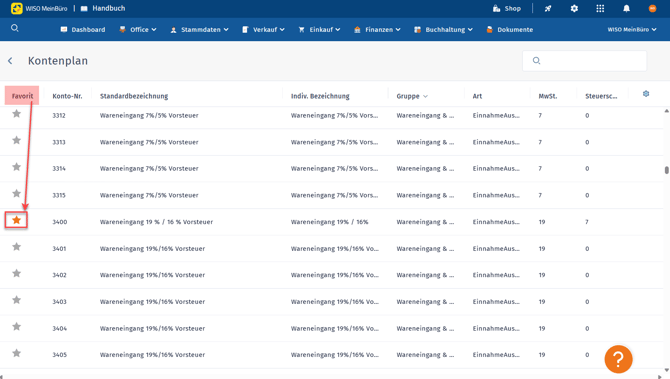Sort by Art column
The height and width of the screenshot is (379, 670).
pyautogui.click(x=477, y=96)
